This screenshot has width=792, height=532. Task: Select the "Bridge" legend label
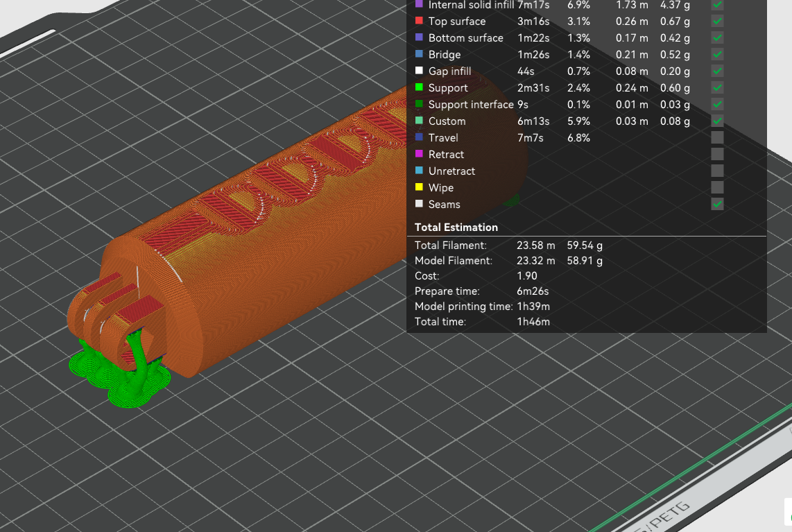(445, 55)
